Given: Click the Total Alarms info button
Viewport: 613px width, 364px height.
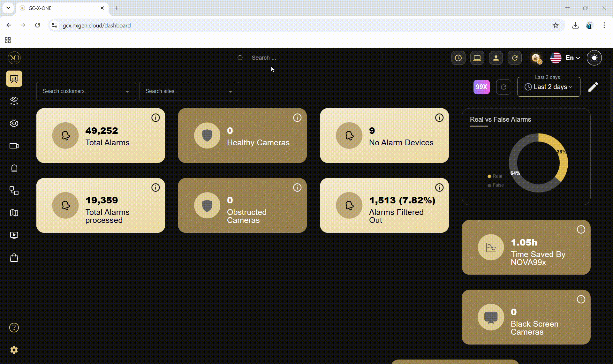Looking at the screenshot, I should point(155,118).
